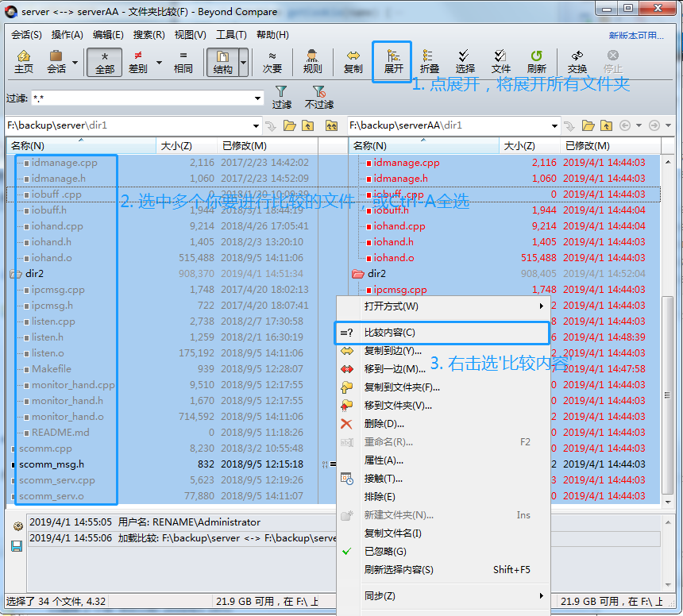Click the Select (选择) toolbar icon
The image size is (683, 616).
(465, 62)
